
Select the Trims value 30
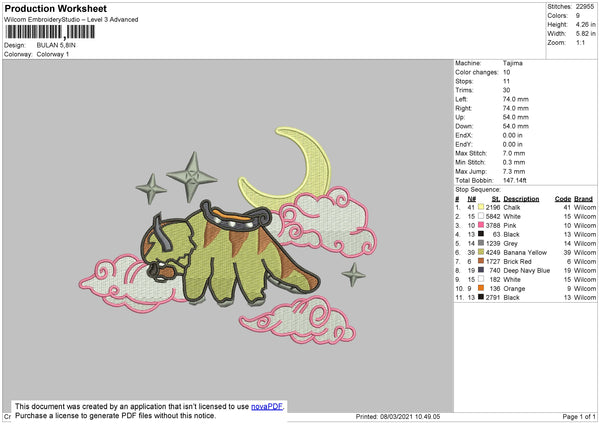click(x=506, y=90)
